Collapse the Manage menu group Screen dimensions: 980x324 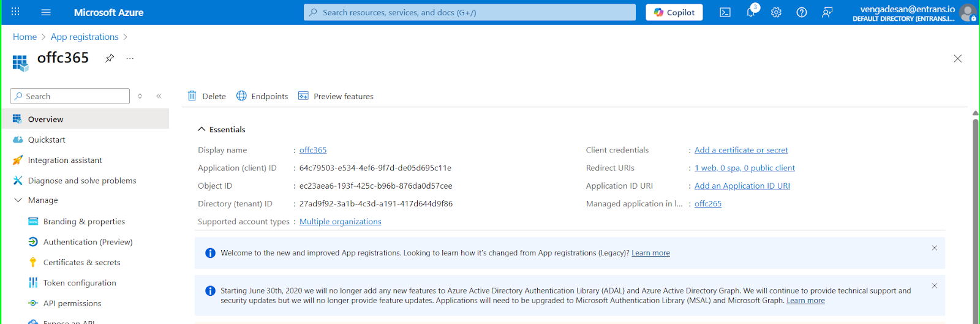click(18, 200)
